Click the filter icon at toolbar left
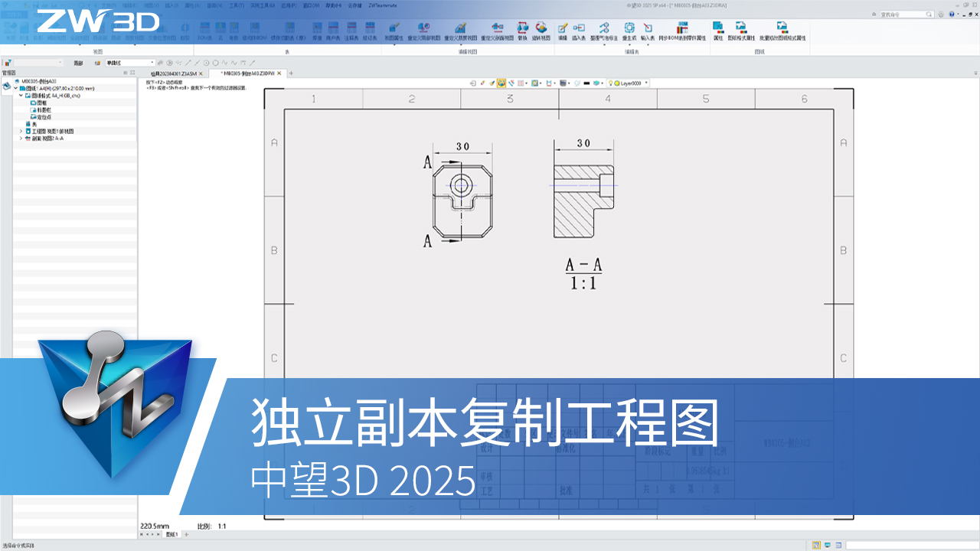The width and height of the screenshot is (980, 551). pyautogui.click(x=7, y=63)
